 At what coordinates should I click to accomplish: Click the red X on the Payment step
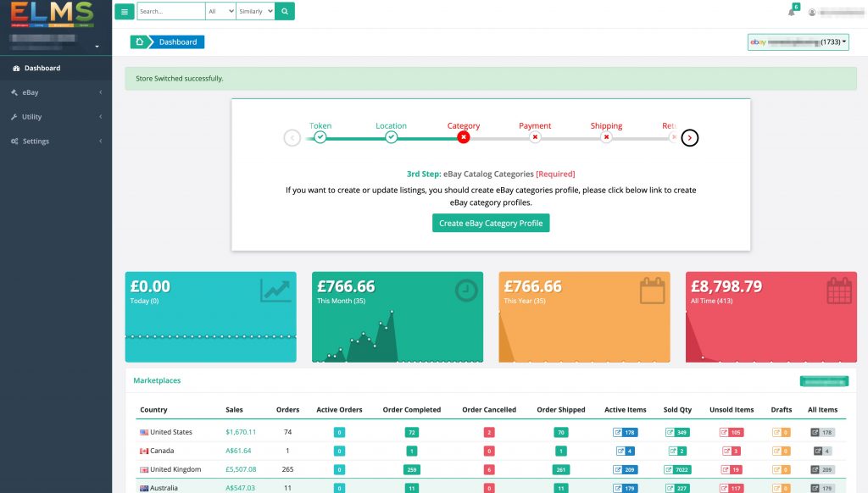535,137
